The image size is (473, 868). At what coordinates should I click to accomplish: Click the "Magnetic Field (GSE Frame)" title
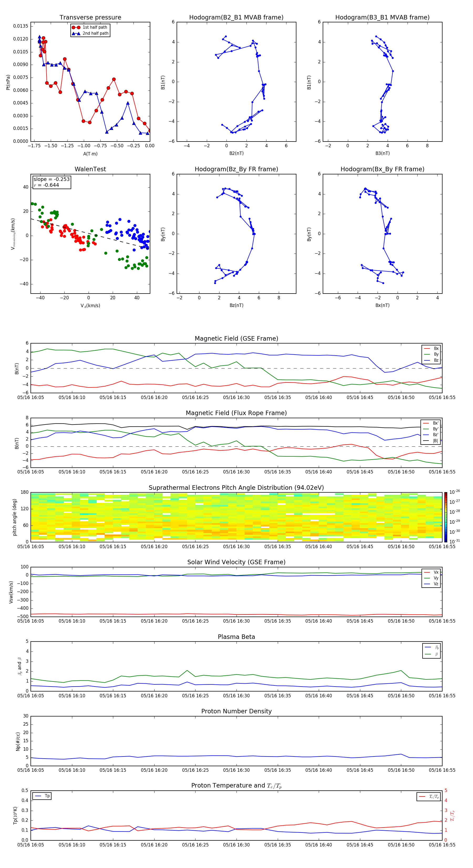(236, 339)
